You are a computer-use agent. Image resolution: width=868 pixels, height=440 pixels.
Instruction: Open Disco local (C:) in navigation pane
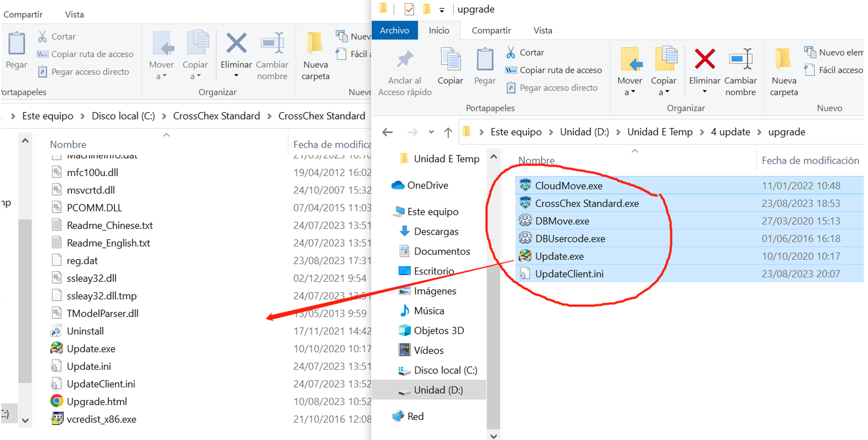pyautogui.click(x=438, y=370)
